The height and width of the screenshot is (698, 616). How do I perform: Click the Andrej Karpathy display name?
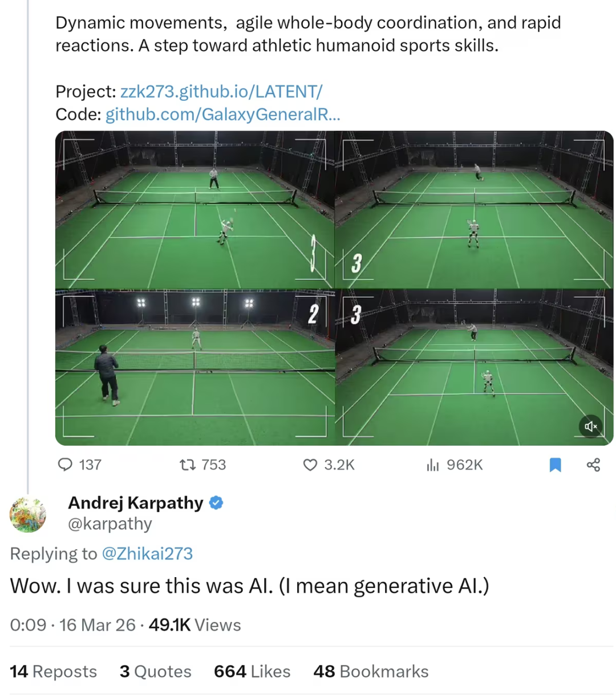point(136,502)
